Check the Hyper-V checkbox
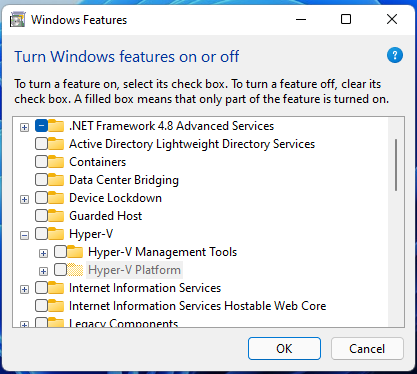Viewport: 417px width, 374px height. point(41,234)
